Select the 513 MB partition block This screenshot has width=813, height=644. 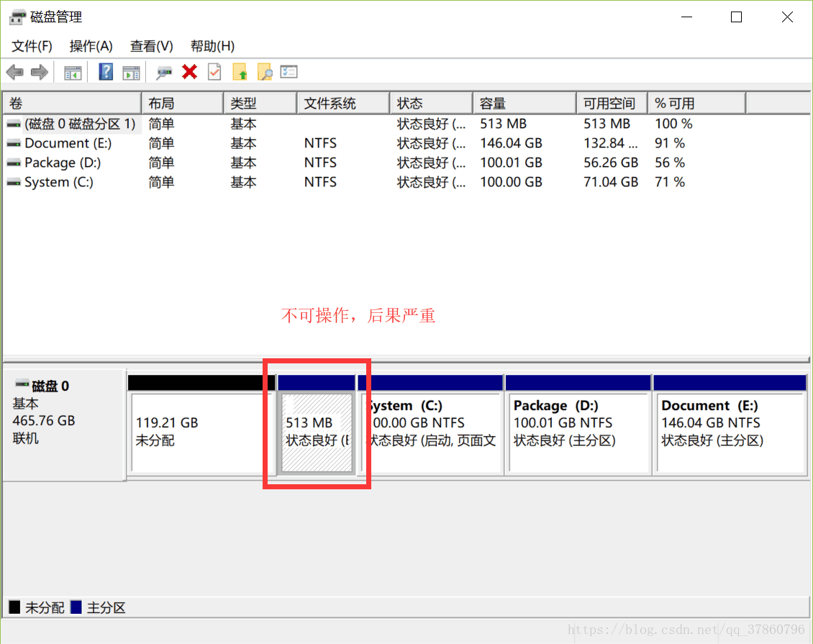point(317,425)
